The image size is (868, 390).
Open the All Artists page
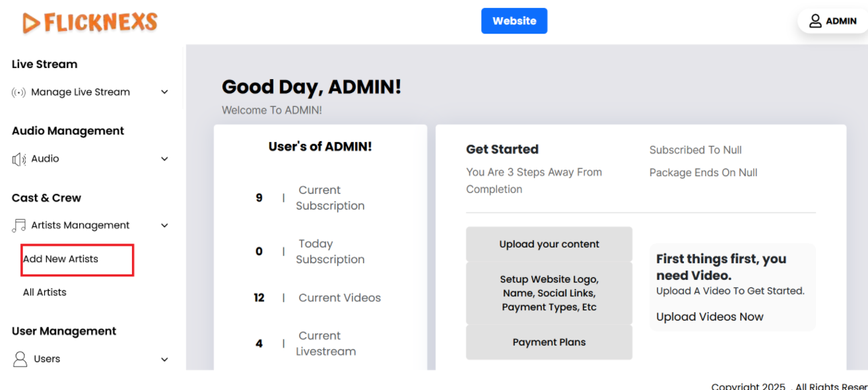click(x=45, y=292)
